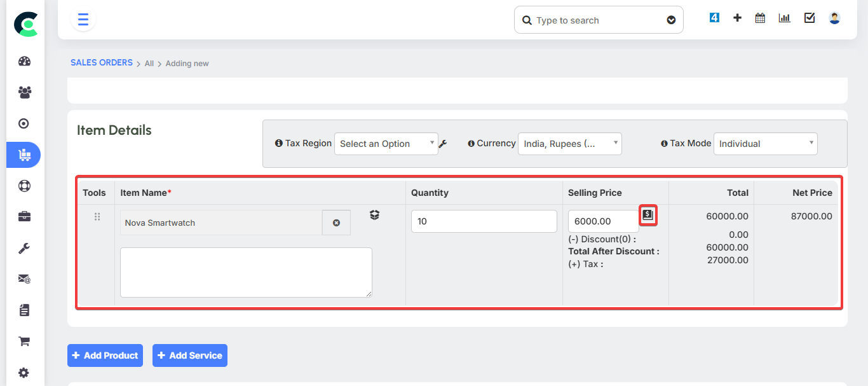Image resolution: width=868 pixels, height=386 pixels.
Task: Open the Contacts section in the sidebar
Action: pyautogui.click(x=24, y=92)
